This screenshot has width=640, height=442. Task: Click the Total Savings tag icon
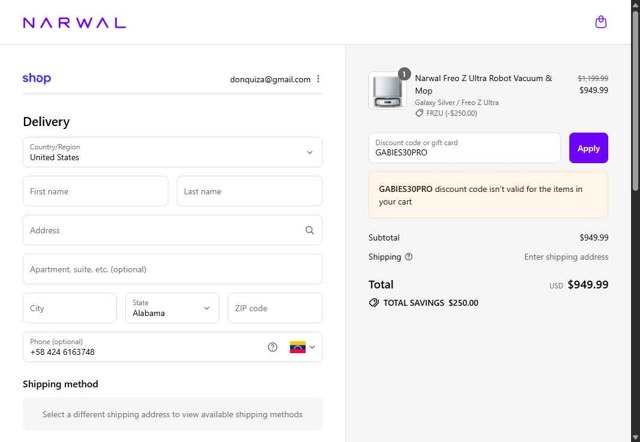pos(374,303)
